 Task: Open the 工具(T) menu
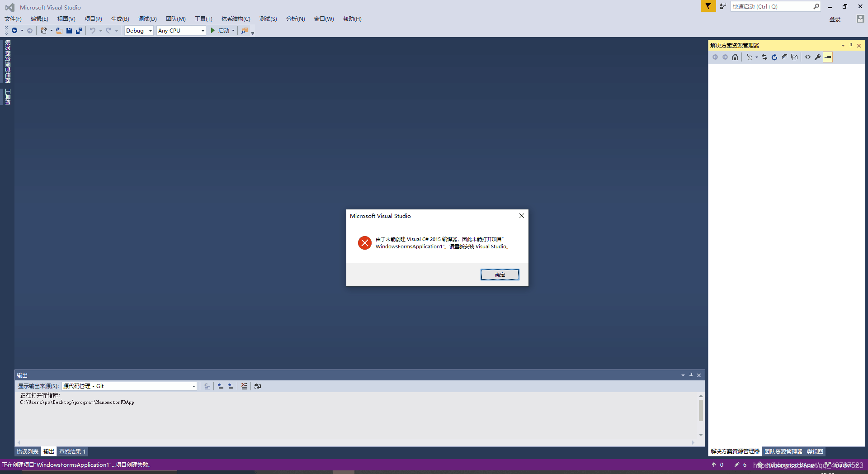pyautogui.click(x=203, y=19)
